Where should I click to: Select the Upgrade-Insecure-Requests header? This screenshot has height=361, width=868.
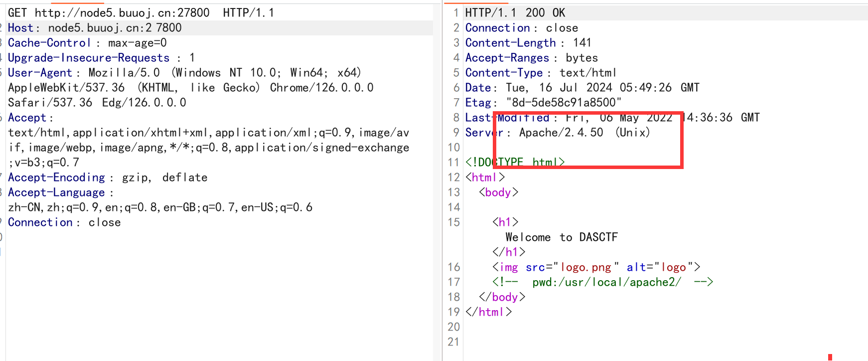(x=101, y=58)
